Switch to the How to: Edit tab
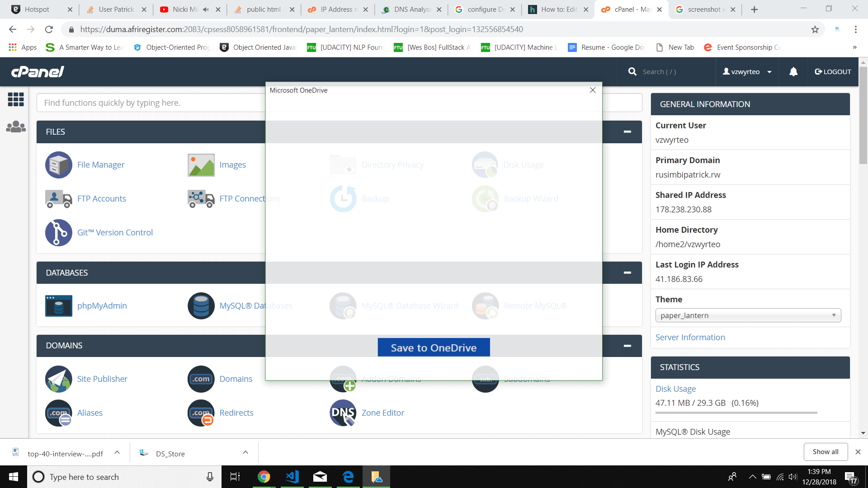The image size is (868, 488). (x=559, y=9)
